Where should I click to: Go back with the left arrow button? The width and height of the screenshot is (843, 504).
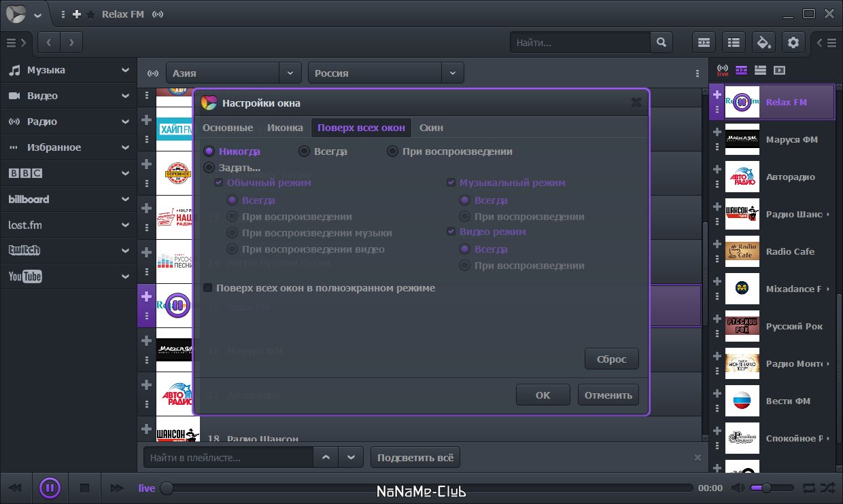[x=49, y=42]
